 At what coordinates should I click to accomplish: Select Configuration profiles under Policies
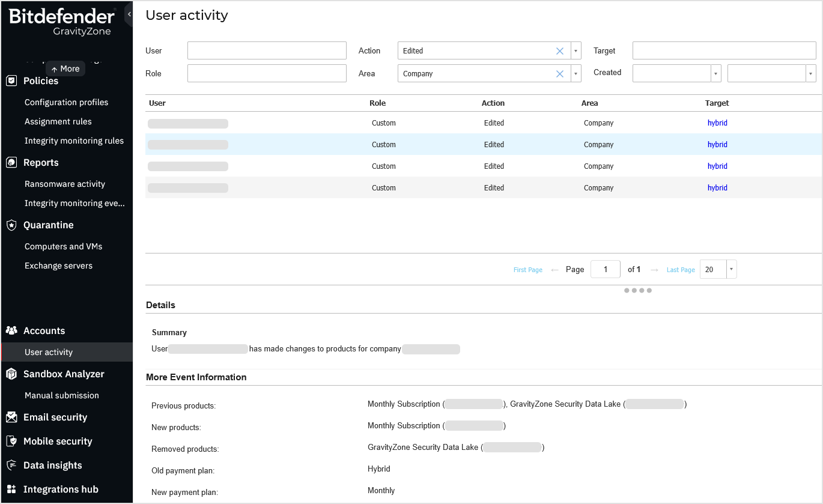click(66, 102)
